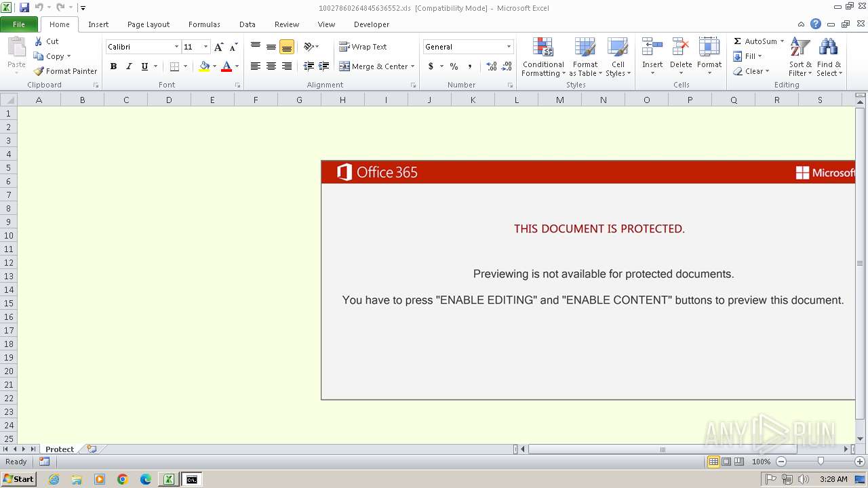Switch to Page Layout view button
This screenshot has width=868, height=488.
[726, 462]
